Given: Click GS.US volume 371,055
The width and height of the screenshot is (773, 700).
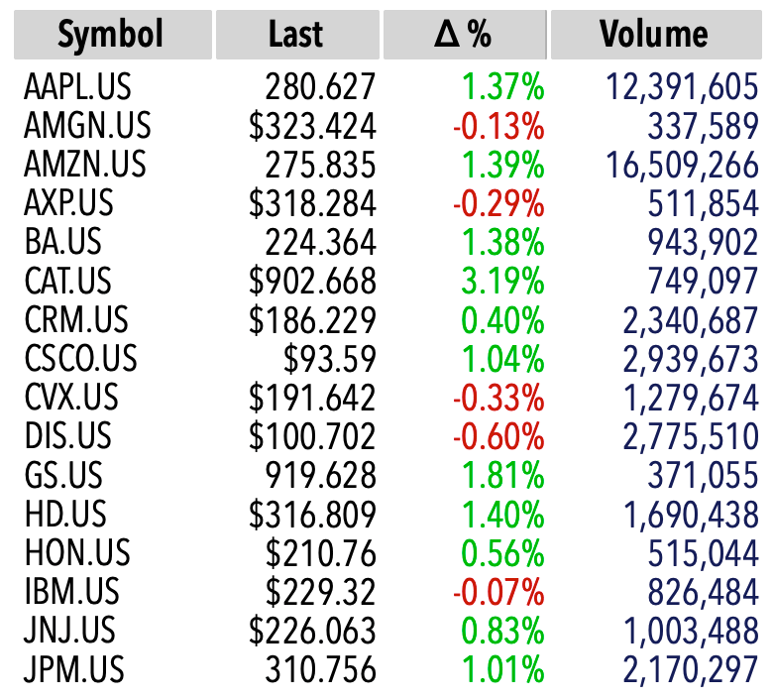Looking at the screenshot, I should [x=703, y=476].
